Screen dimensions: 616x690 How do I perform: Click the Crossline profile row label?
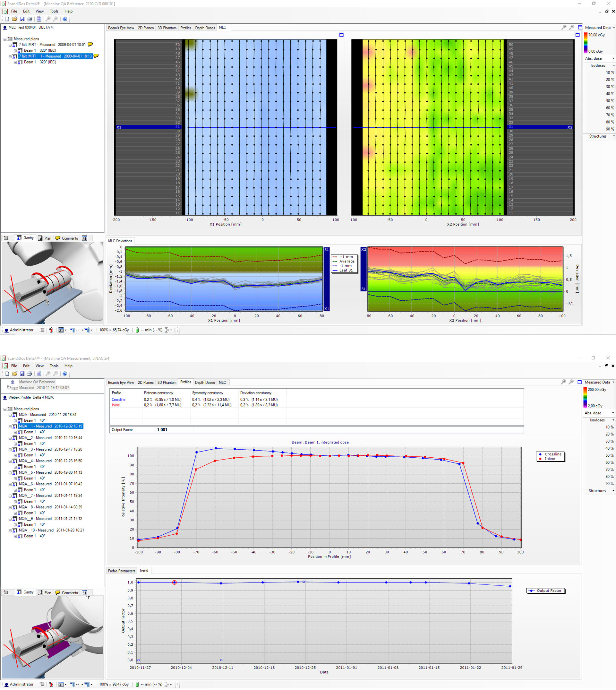(x=118, y=400)
